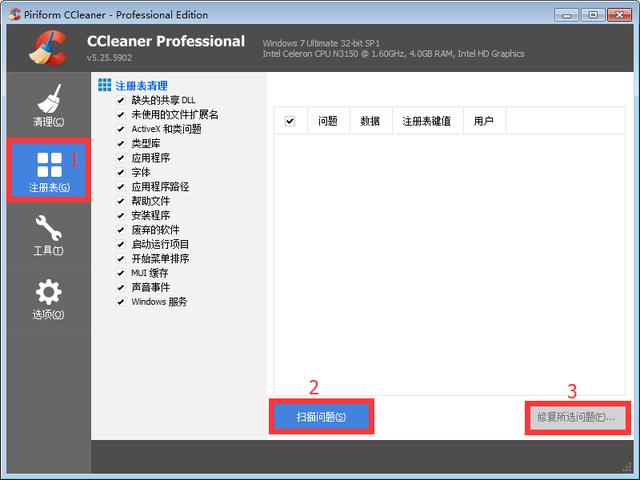640x480 pixels.
Task: Toggle the 开始菜单排序 checkbox
Action: tap(121, 258)
